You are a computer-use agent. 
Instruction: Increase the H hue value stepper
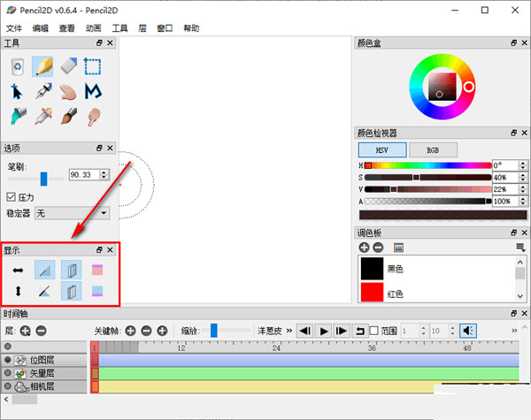pyautogui.click(x=523, y=163)
